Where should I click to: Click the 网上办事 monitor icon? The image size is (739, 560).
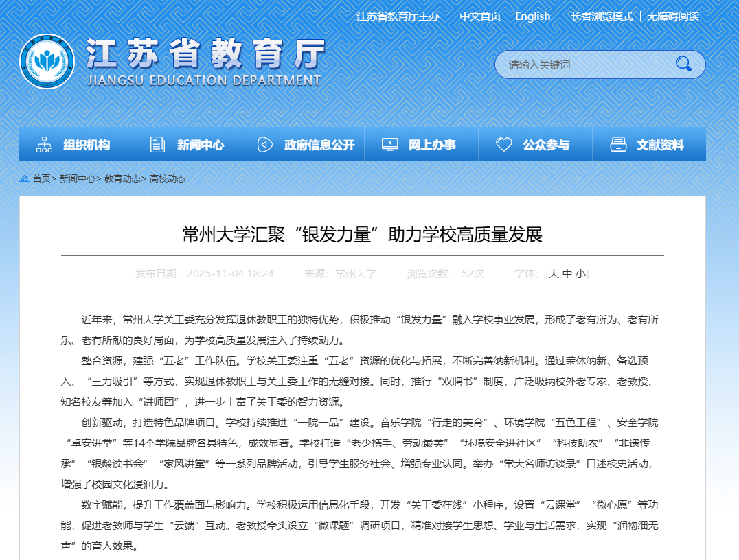pos(389,145)
